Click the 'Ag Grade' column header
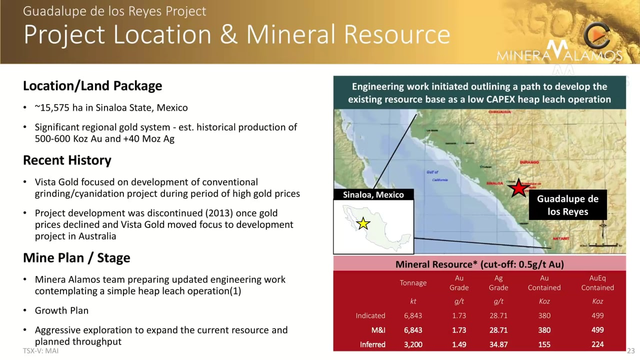Image resolution: width=640 pixels, height=360 pixels. (x=498, y=282)
